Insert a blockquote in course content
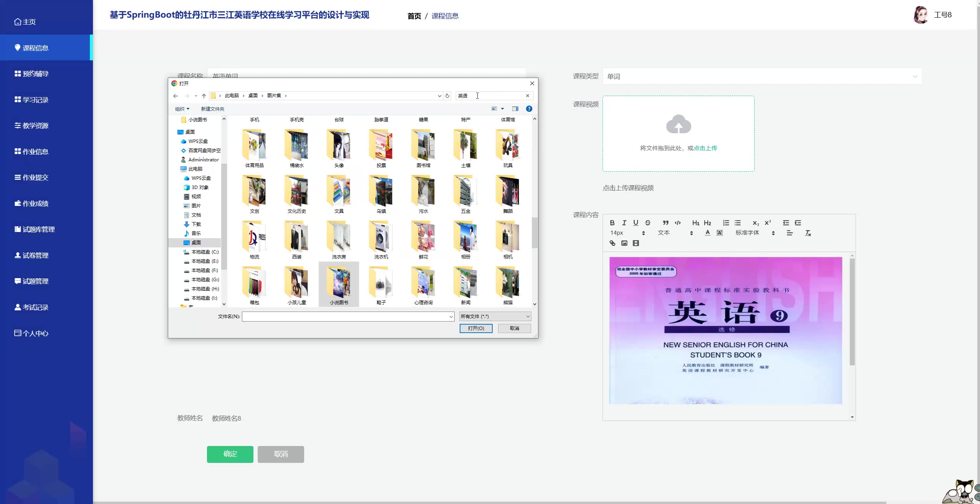Screen dimensions: 980x504 click(x=665, y=223)
